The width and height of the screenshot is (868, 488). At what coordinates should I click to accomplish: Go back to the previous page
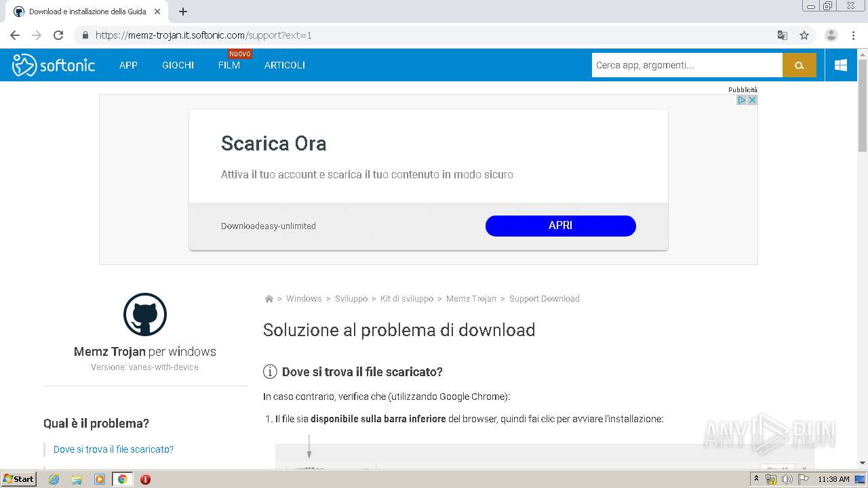tap(15, 35)
